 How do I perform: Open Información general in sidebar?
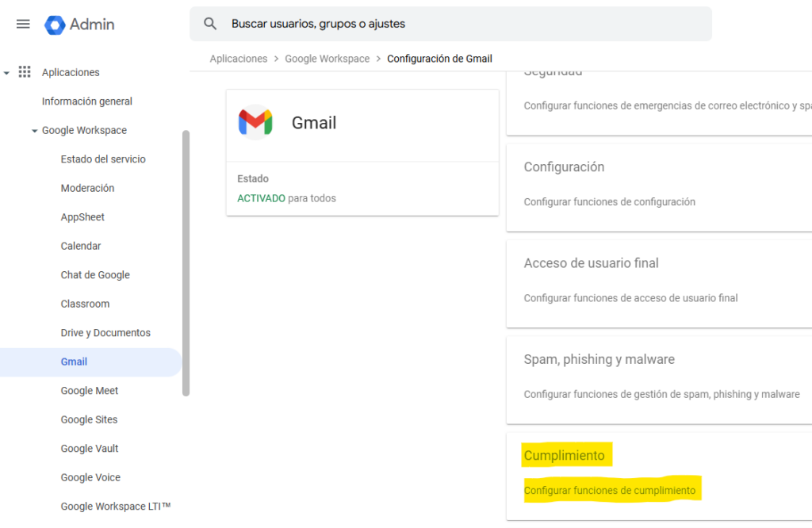point(87,101)
